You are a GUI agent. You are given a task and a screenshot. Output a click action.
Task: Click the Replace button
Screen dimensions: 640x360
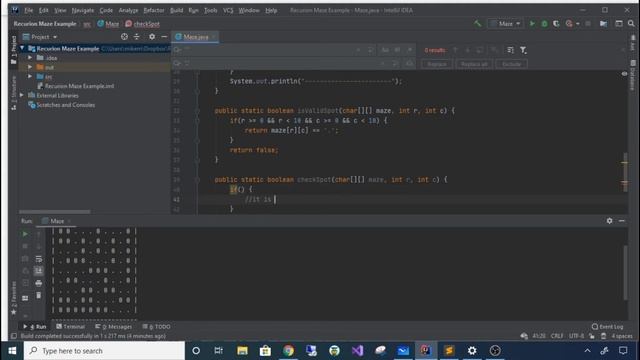437,64
